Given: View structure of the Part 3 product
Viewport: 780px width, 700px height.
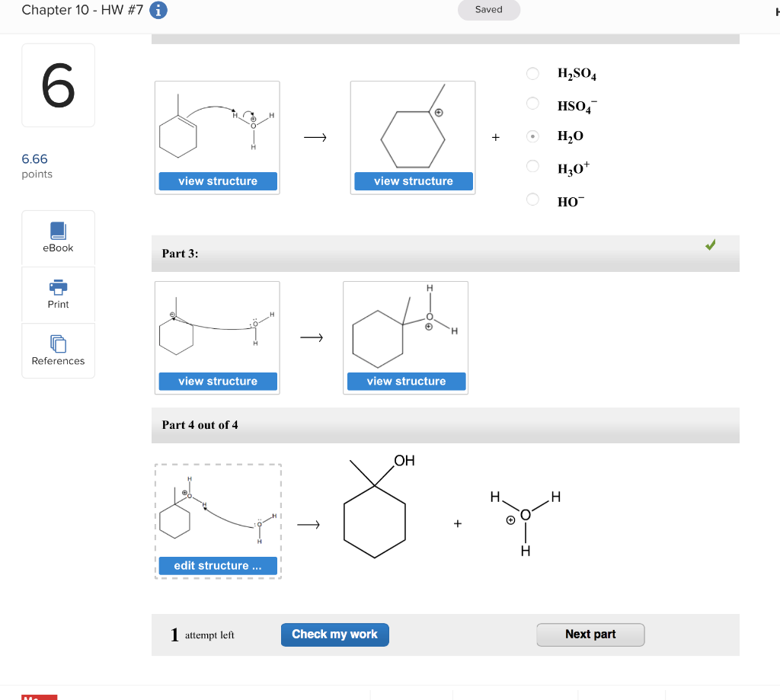Looking at the screenshot, I should [405, 381].
